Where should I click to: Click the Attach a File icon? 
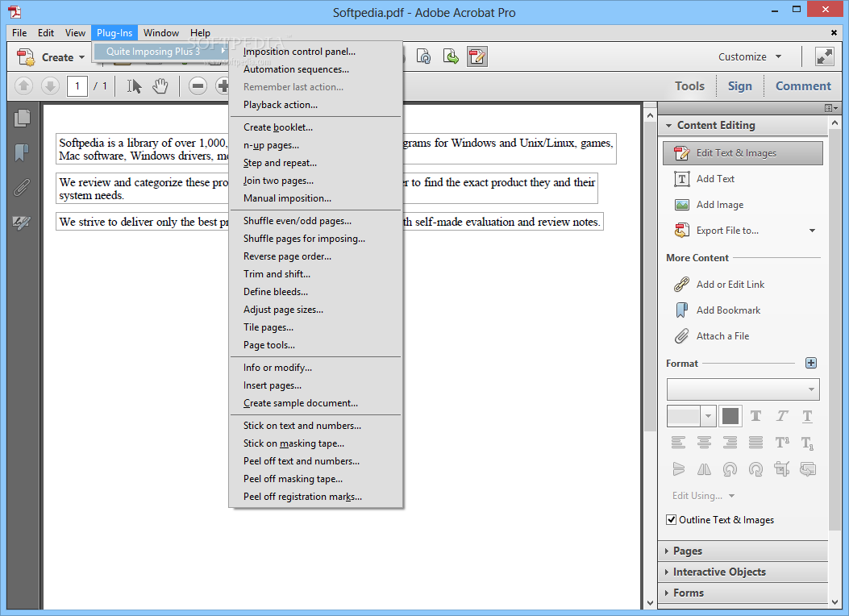[681, 336]
